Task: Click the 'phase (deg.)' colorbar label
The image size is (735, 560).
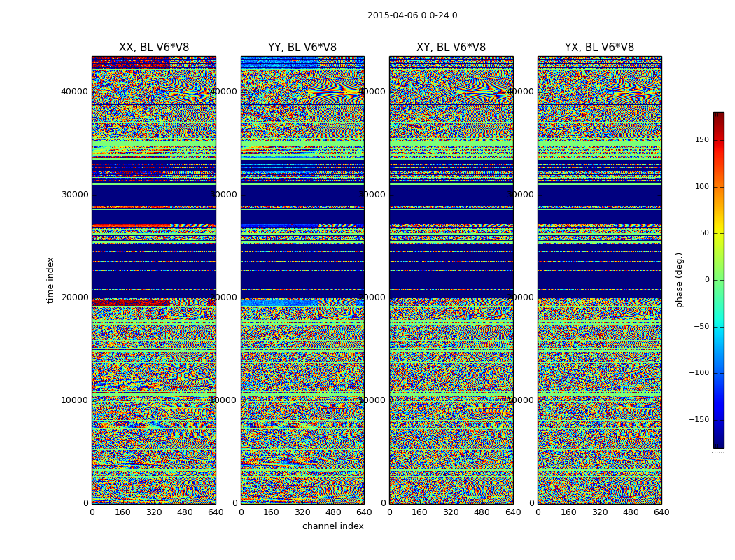Action: 678,280
